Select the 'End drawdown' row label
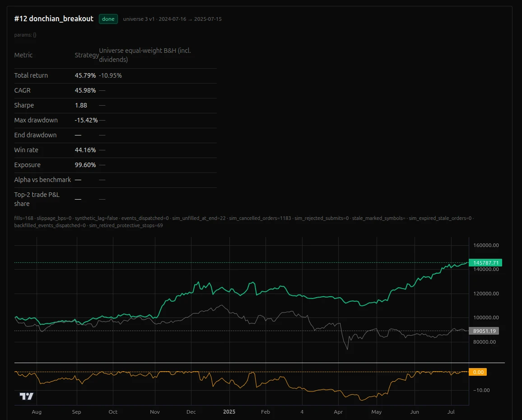The width and height of the screenshot is (522, 420). coord(35,135)
